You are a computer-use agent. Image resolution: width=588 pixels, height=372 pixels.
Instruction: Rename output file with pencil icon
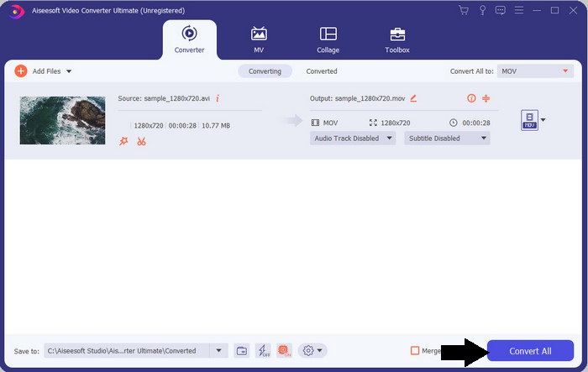tap(413, 98)
